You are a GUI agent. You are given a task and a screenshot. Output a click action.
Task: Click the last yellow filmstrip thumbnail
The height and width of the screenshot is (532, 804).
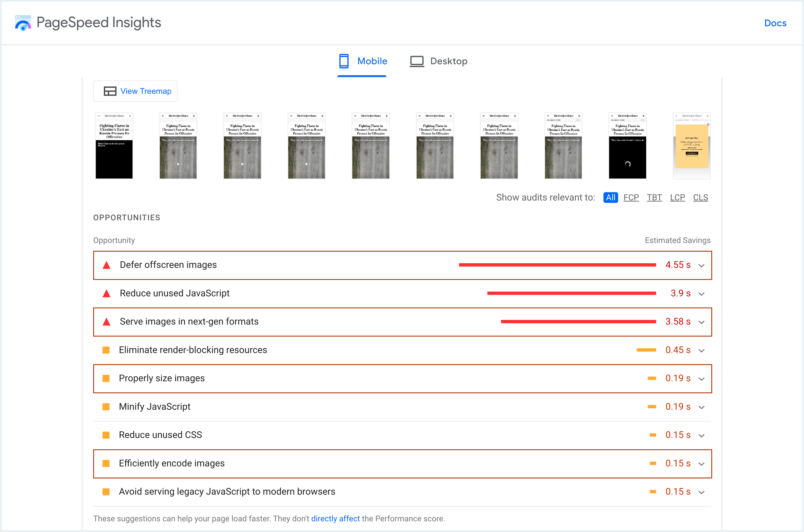(691, 146)
